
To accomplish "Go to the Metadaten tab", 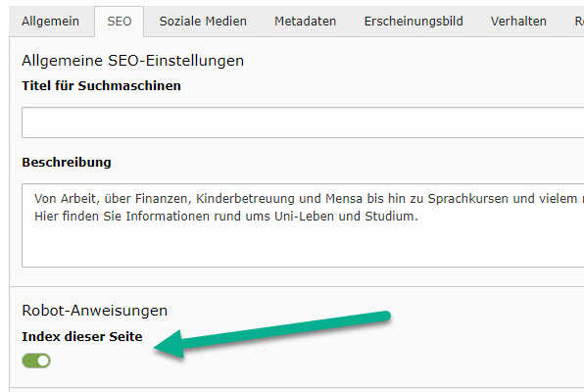I will click(x=306, y=22).
